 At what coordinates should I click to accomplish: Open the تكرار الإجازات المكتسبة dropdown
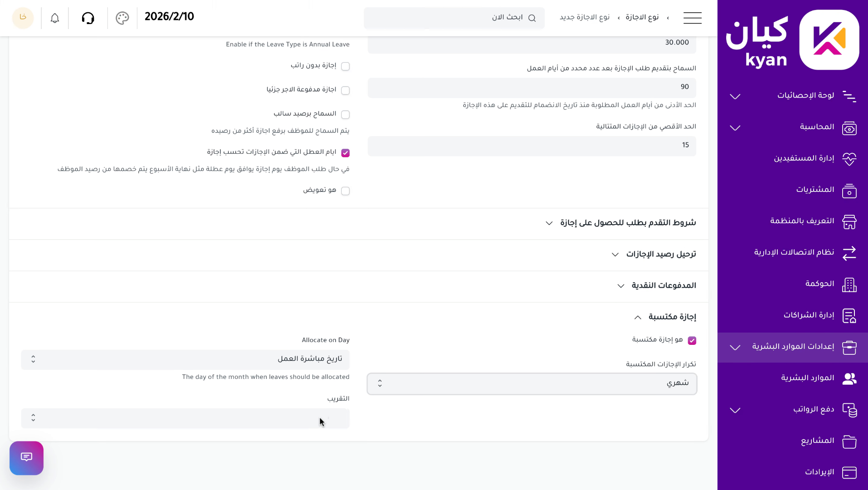532,384
